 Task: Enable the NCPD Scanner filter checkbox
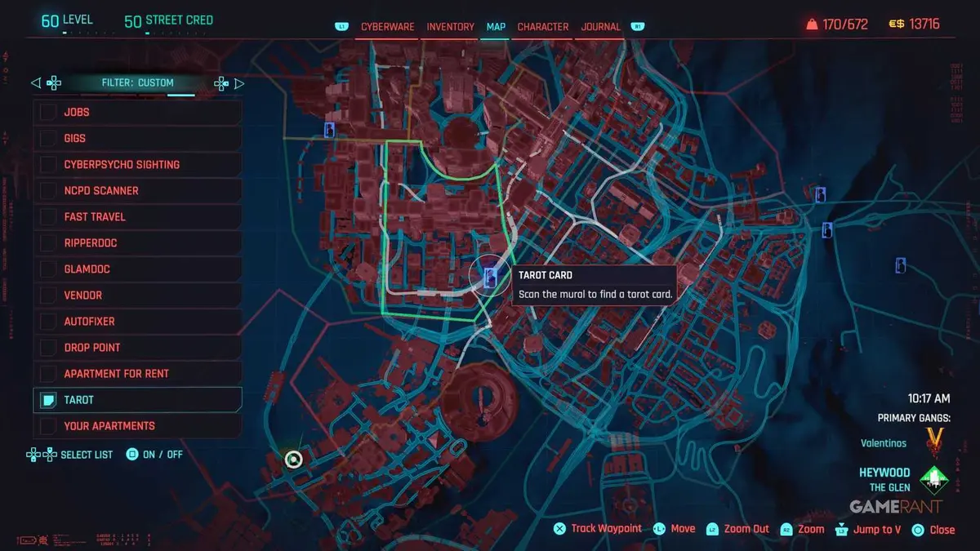tap(48, 190)
